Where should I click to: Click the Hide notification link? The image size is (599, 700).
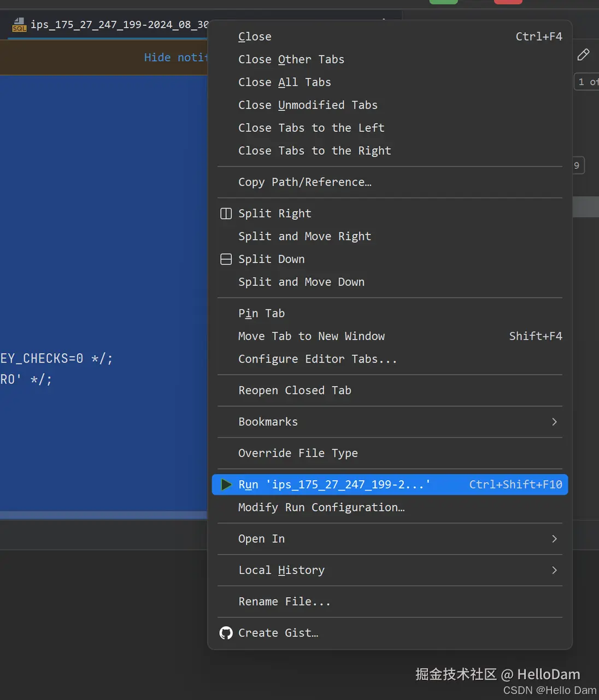(176, 58)
